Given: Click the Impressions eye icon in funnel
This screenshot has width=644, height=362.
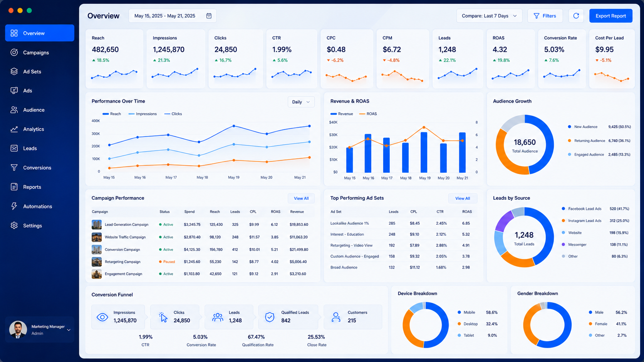Looking at the screenshot, I should [x=102, y=317].
